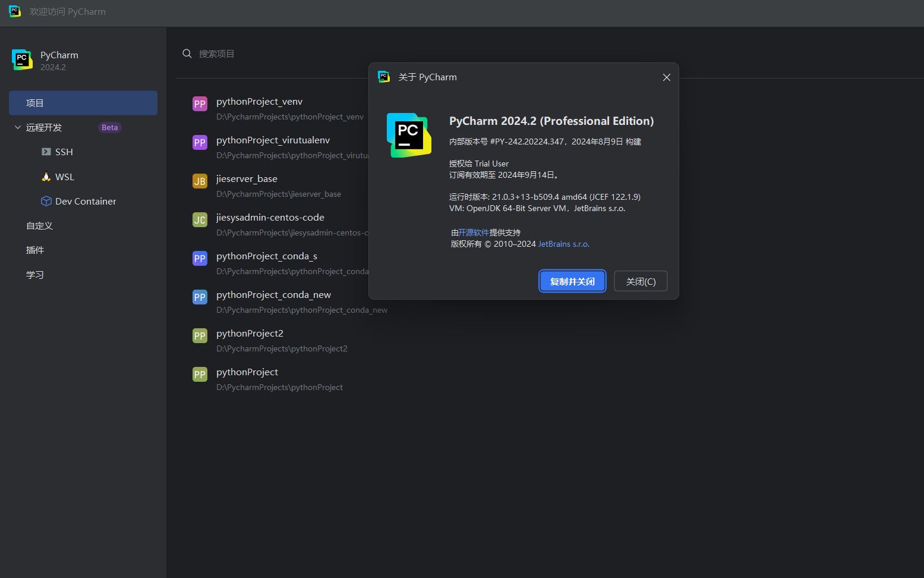
Task: Open the 开源软件 link
Action: coord(474,233)
